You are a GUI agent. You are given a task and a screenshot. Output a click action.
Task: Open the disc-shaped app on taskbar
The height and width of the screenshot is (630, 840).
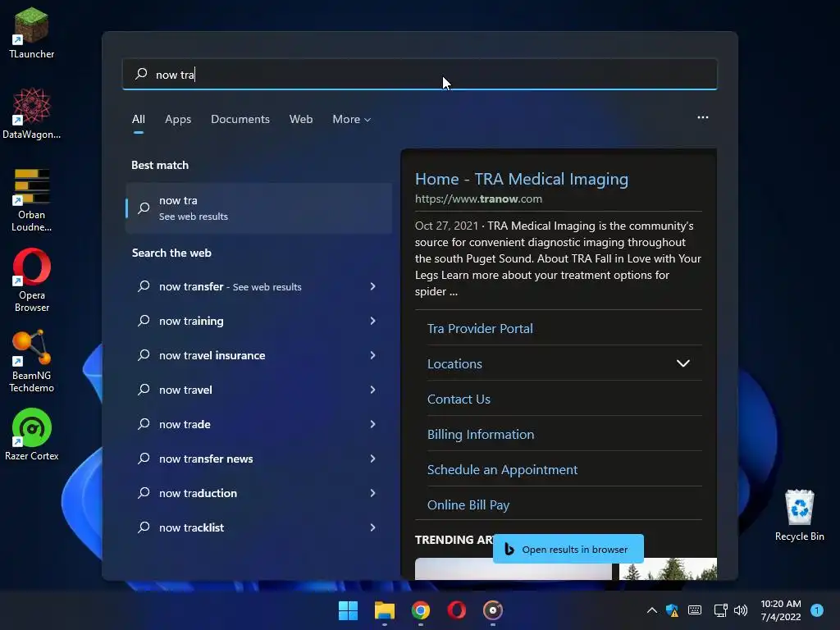pos(493,610)
